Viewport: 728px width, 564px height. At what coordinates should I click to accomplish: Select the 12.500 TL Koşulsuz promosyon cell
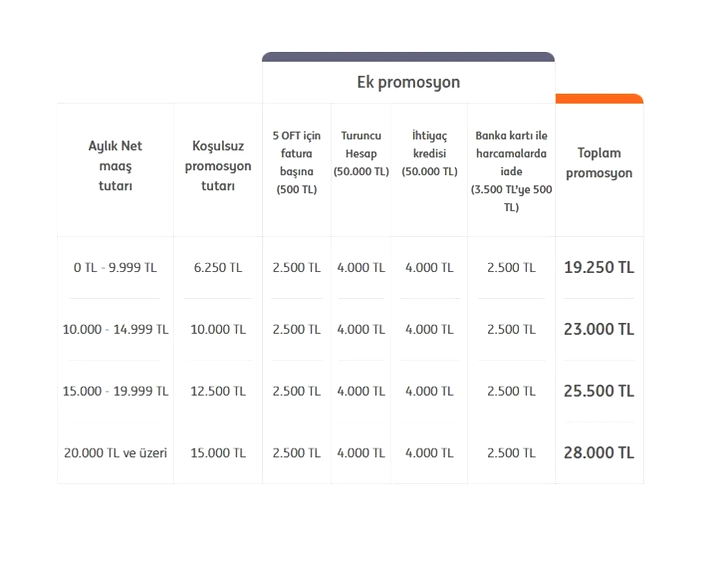218,392
